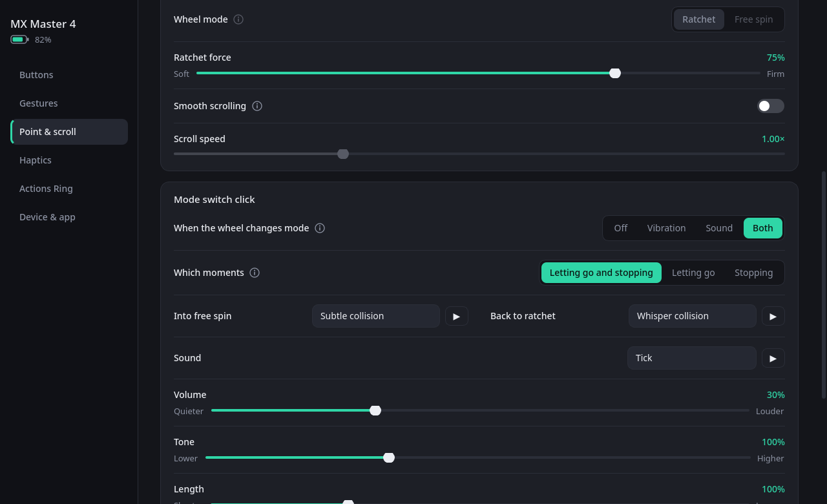The image size is (827, 504).
Task: Open the Smooth scrolling info icon
Action: pos(257,106)
